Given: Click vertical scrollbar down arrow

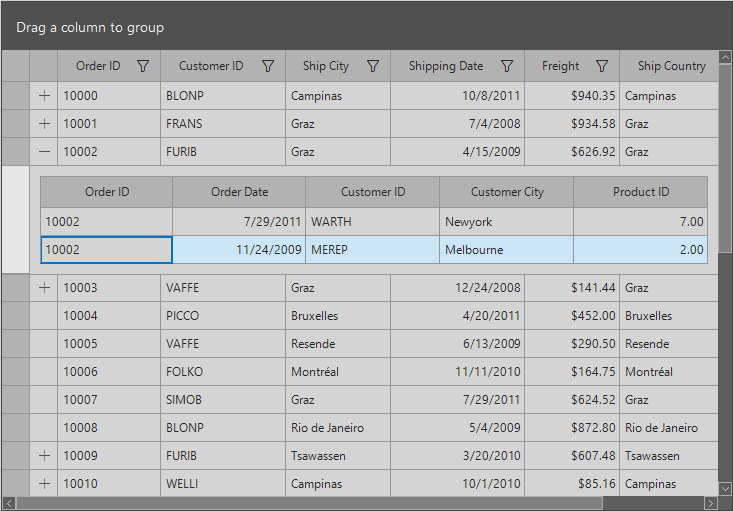Looking at the screenshot, I should click(x=725, y=489).
